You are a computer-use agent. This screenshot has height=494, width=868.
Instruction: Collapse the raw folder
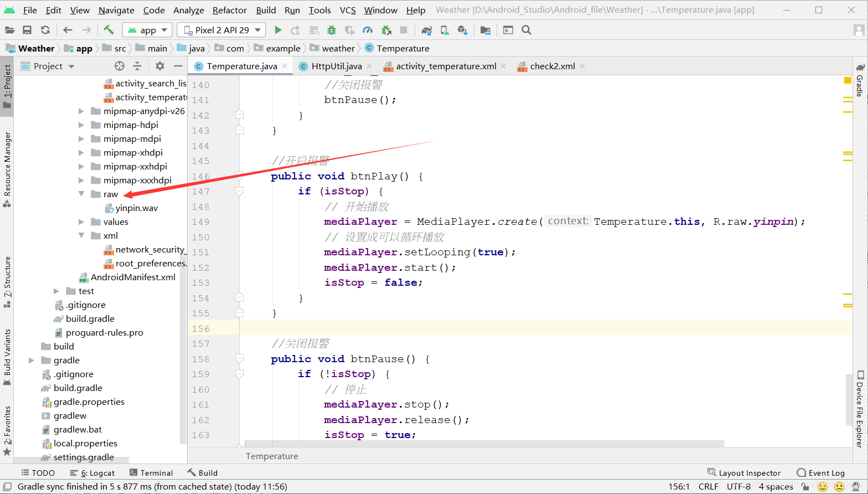pos(81,194)
